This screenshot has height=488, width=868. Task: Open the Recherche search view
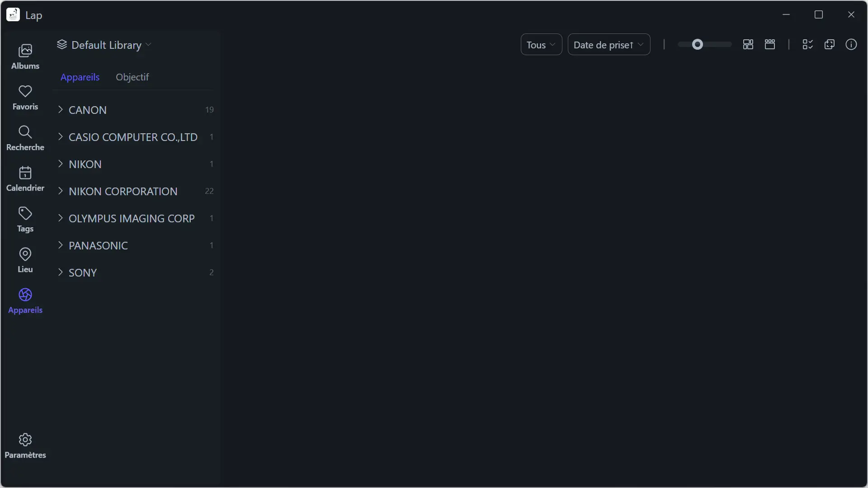tap(25, 138)
